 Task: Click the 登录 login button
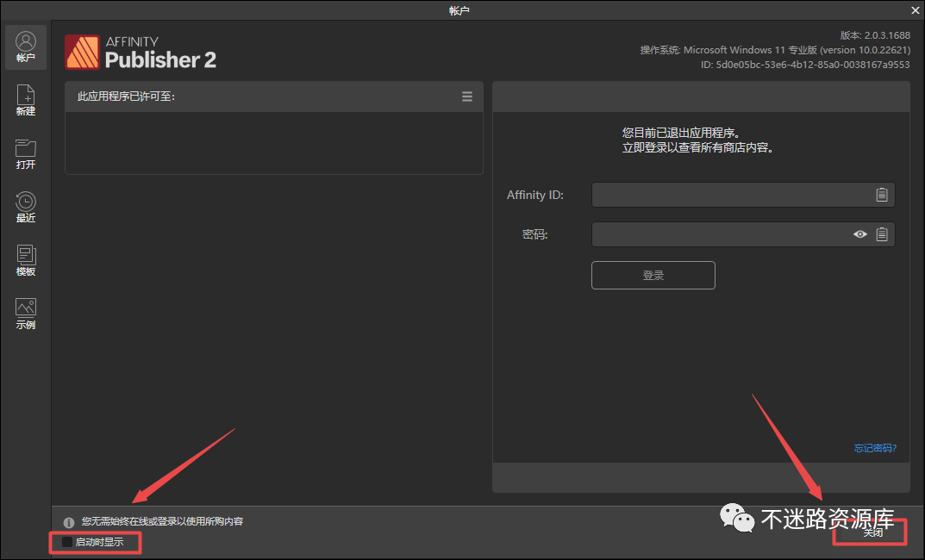coord(653,276)
